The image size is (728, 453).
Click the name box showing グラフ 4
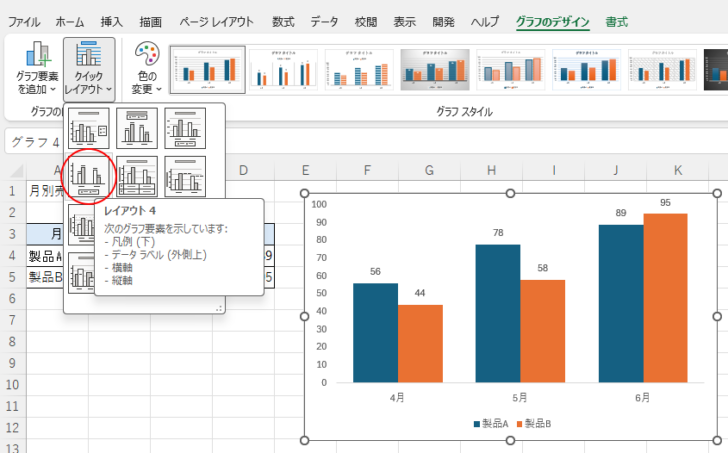click(33, 142)
